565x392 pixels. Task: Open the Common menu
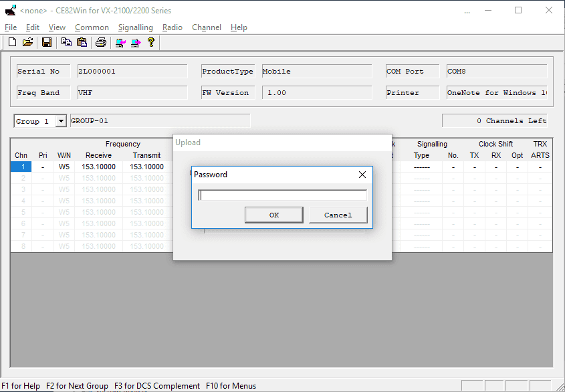pyautogui.click(x=92, y=27)
